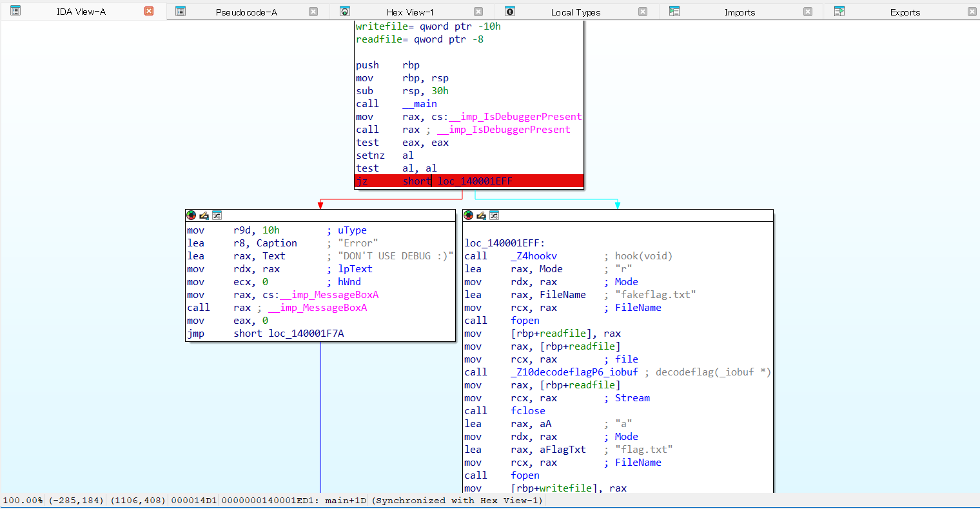The width and height of the screenshot is (980, 509).
Task: Click the Hex View-1 tab icon
Action: [x=345, y=11]
